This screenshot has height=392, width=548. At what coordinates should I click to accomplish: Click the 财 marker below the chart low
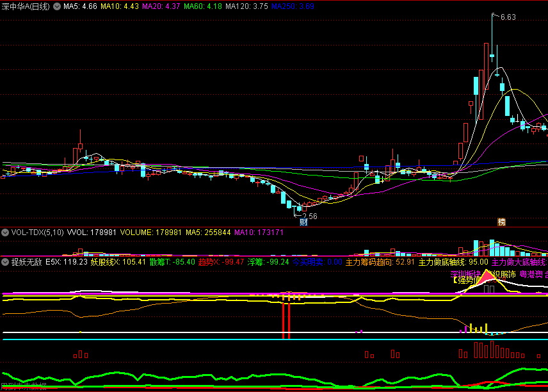303,222
